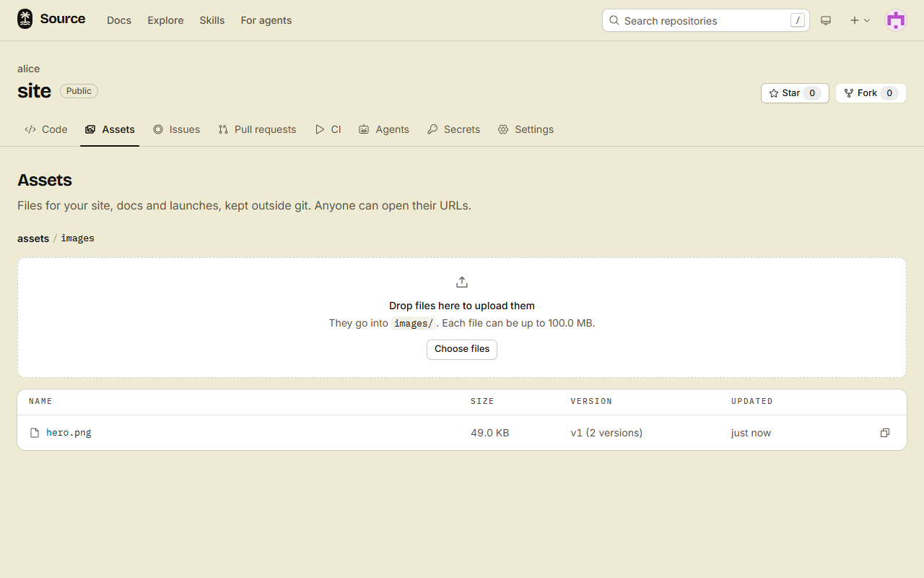Open the For agents navigation link
This screenshot has width=924, height=578.
(266, 20)
